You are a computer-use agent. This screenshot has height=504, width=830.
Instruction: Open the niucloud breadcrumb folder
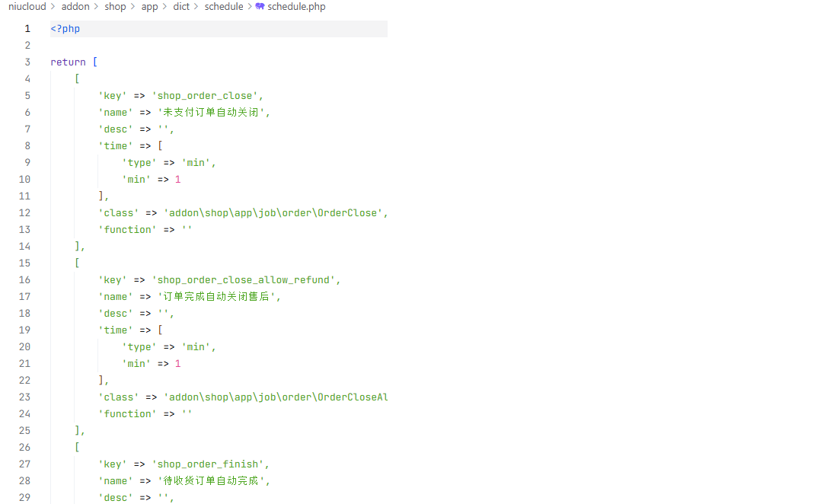[27, 6]
